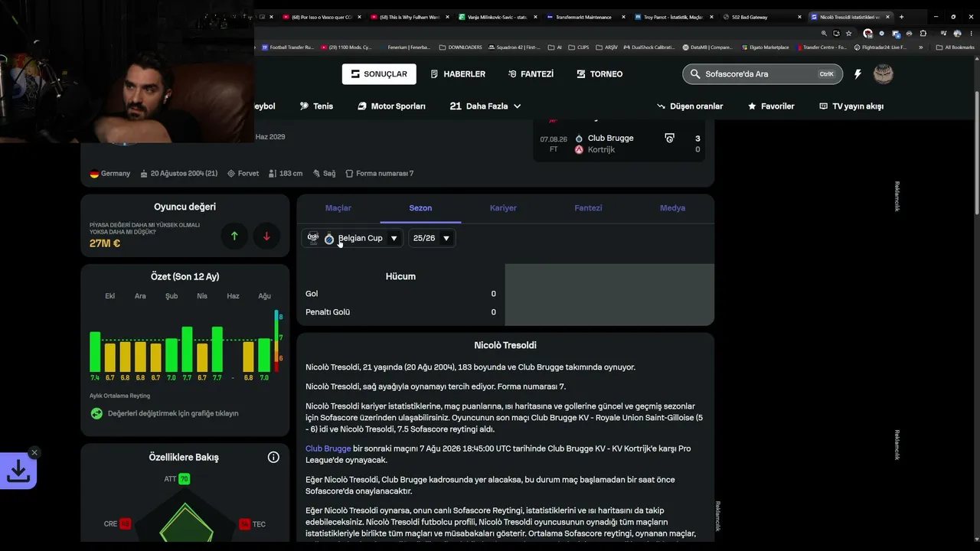Open a new browser tab with plus button
The image size is (980, 551).
pos(901,17)
